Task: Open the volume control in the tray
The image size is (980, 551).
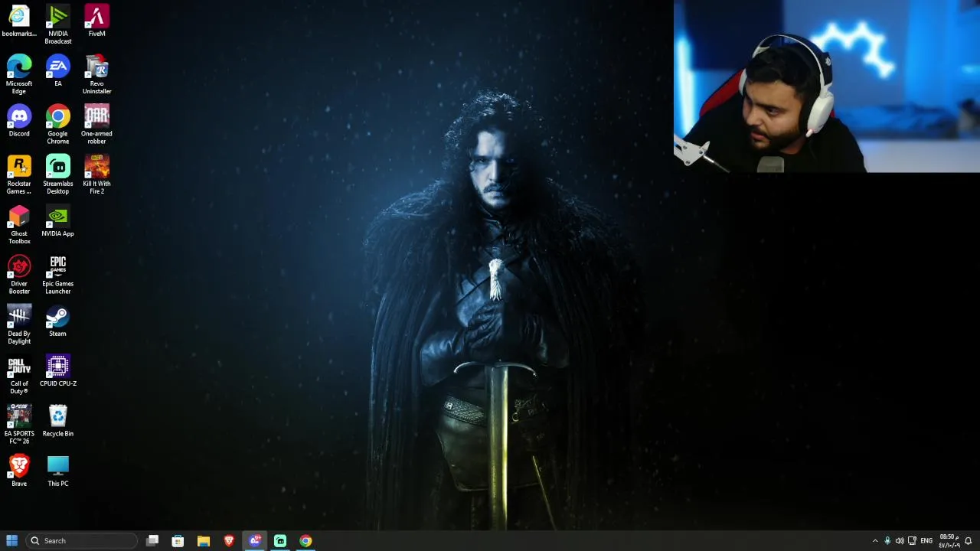Action: coord(900,541)
